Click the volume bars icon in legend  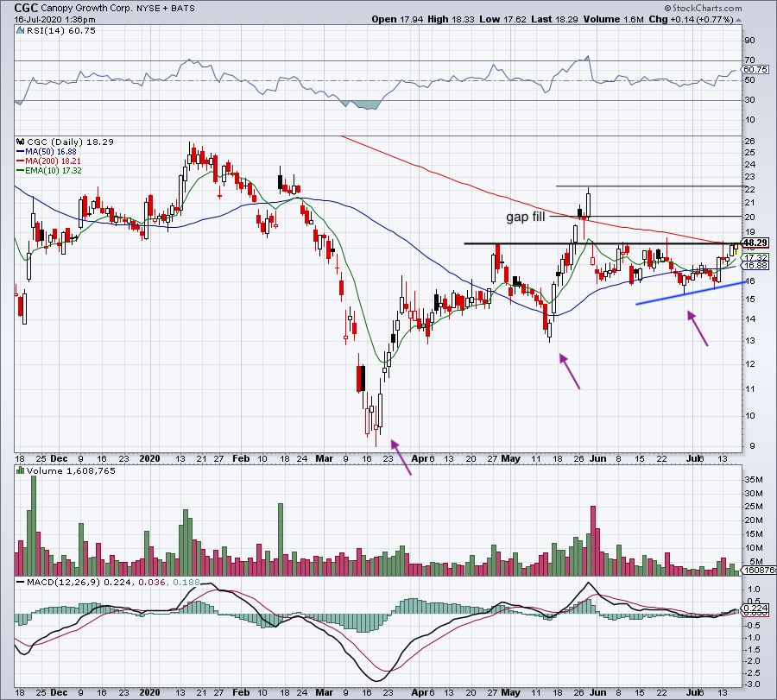point(21,470)
